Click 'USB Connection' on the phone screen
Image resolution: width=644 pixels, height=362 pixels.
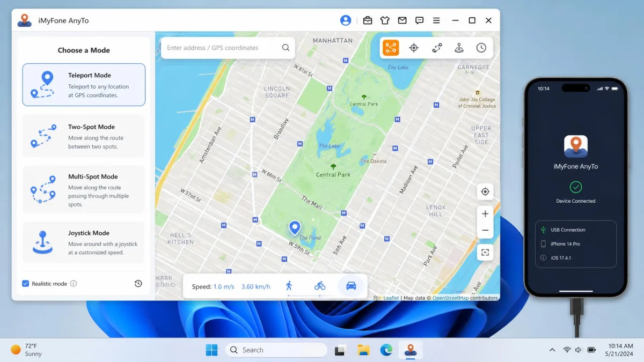(568, 230)
